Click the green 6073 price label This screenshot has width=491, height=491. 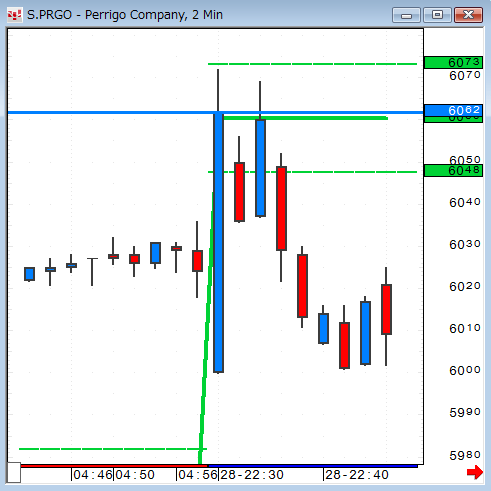click(x=453, y=62)
